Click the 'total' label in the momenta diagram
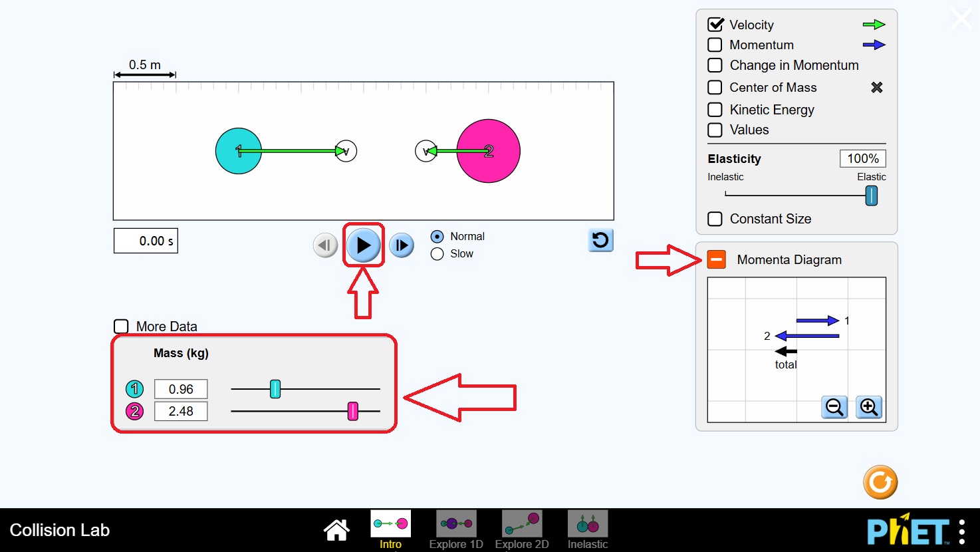980x552 pixels. coord(786,364)
